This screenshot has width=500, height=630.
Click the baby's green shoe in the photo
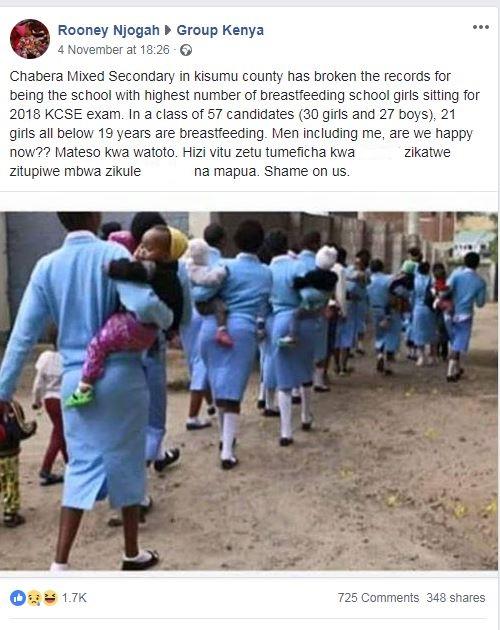79,397
